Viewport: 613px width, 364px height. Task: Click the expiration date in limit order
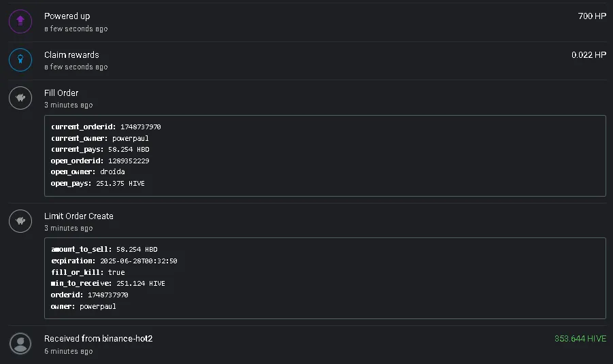[138, 261]
